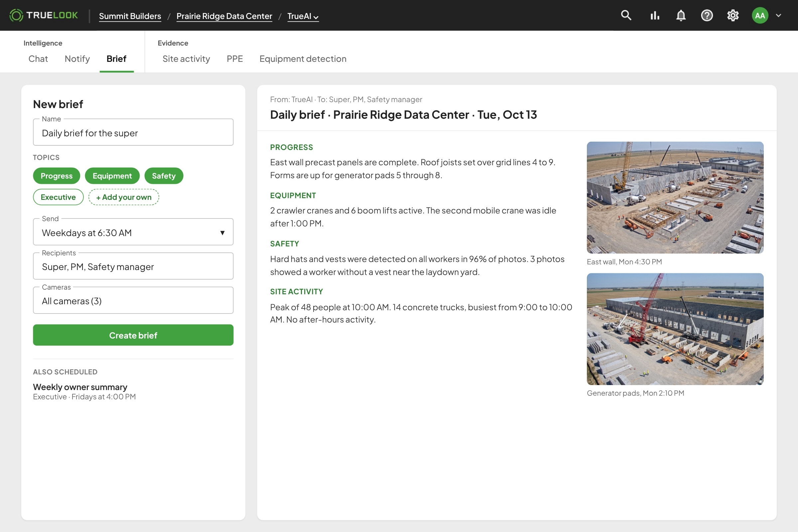
Task: Enable the Executive topic chip
Action: tap(58, 197)
